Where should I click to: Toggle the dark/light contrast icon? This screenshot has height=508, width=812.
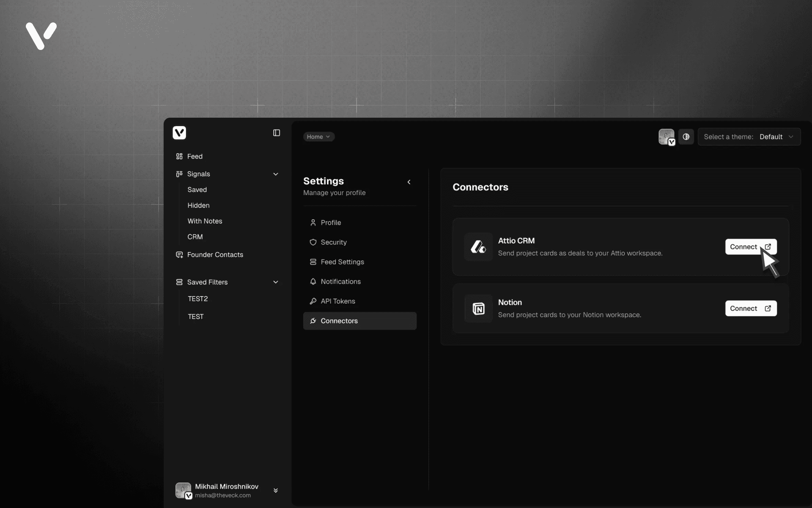686,137
